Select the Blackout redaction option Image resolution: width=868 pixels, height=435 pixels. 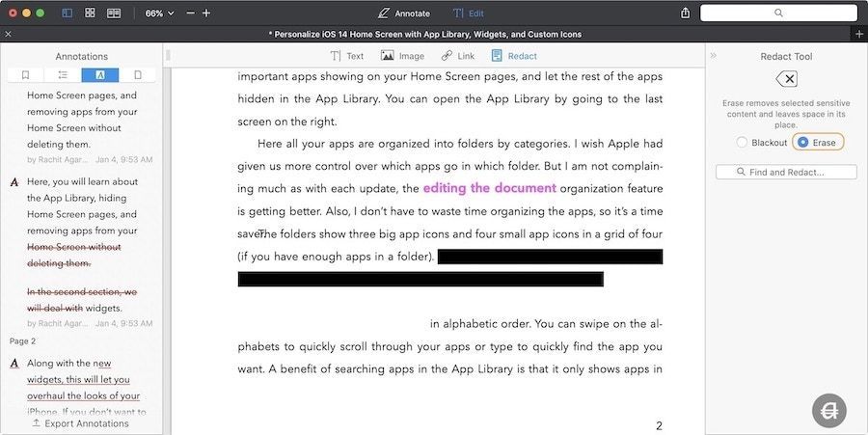[x=742, y=143]
